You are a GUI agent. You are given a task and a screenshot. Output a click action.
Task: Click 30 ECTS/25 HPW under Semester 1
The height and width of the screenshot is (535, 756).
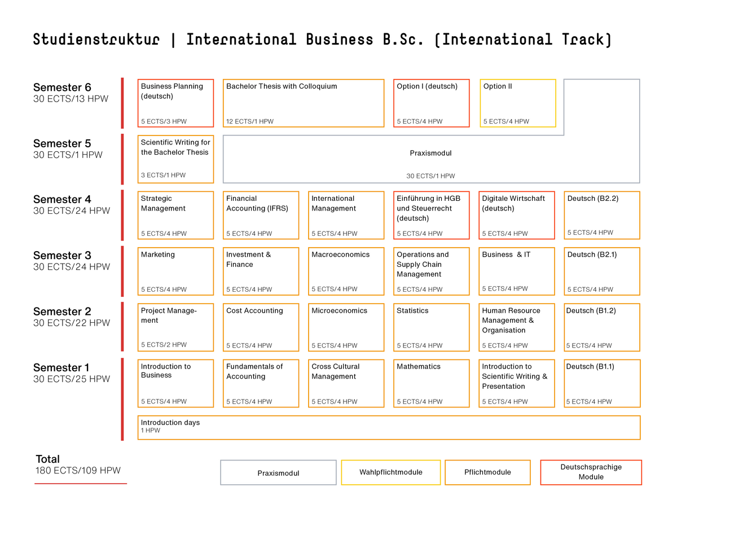click(72, 379)
